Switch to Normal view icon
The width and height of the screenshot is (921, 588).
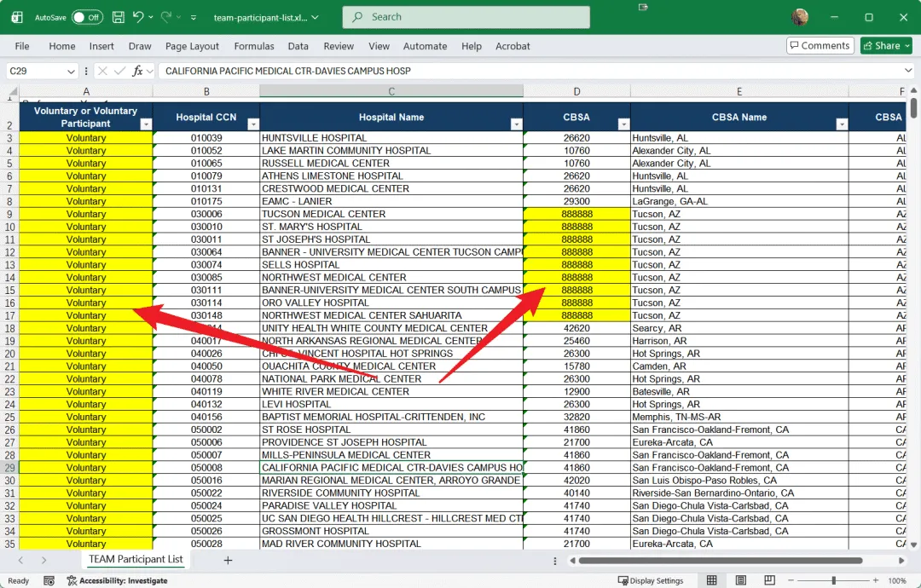pos(712,580)
